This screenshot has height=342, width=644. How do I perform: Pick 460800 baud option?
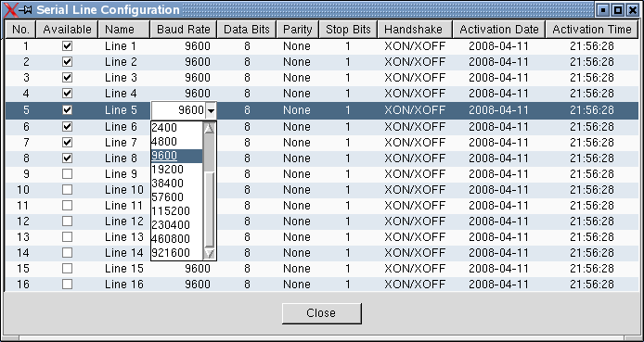pyautogui.click(x=177, y=239)
